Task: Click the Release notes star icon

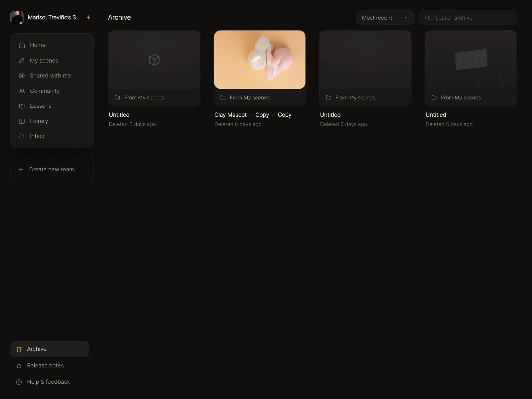Action: (x=19, y=365)
